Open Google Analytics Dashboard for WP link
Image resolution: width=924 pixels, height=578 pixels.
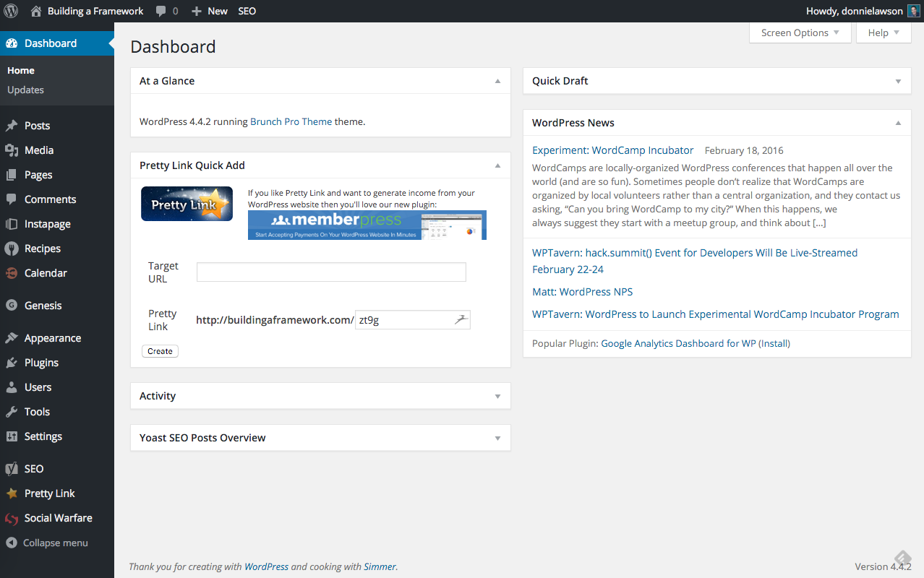pos(678,344)
